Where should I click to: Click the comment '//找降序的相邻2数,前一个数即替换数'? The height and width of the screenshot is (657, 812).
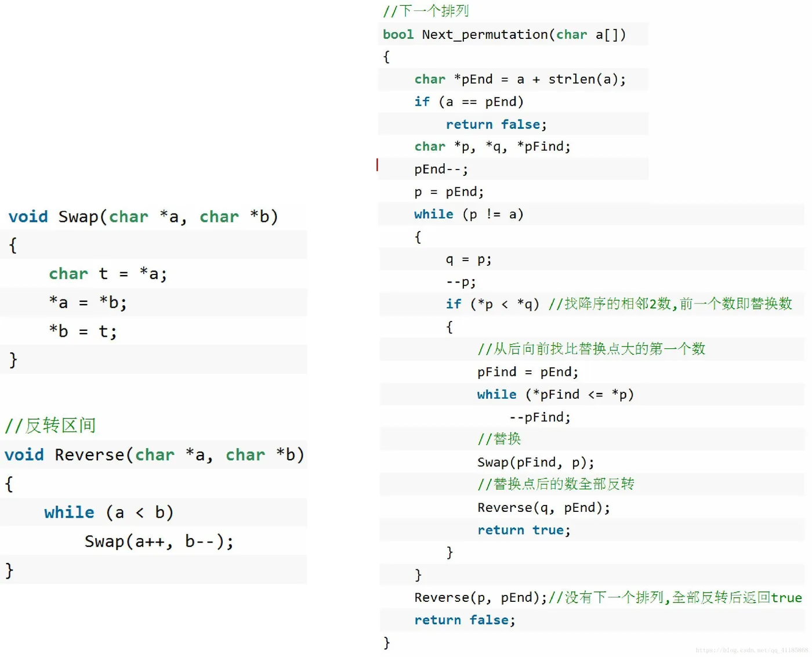point(670,304)
